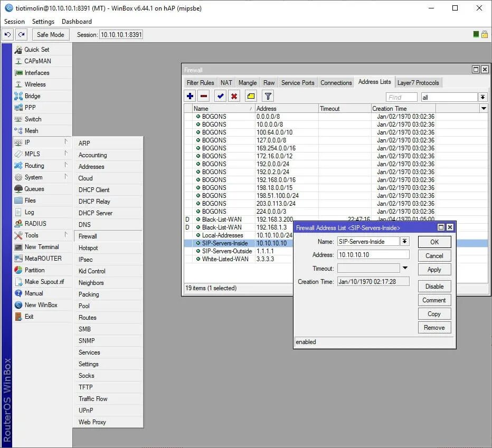Open Partition from the sidebar
Viewport: 492px width, 448px height.
click(42, 270)
